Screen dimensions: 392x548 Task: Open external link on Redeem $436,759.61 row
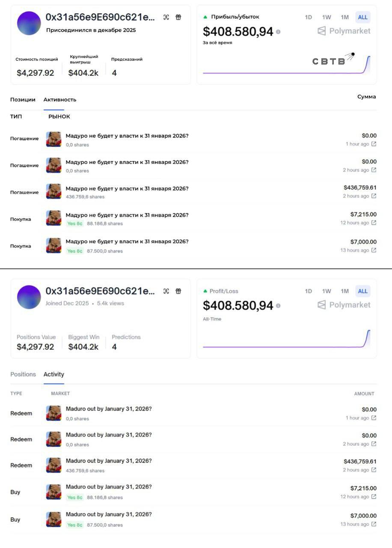pos(374,470)
